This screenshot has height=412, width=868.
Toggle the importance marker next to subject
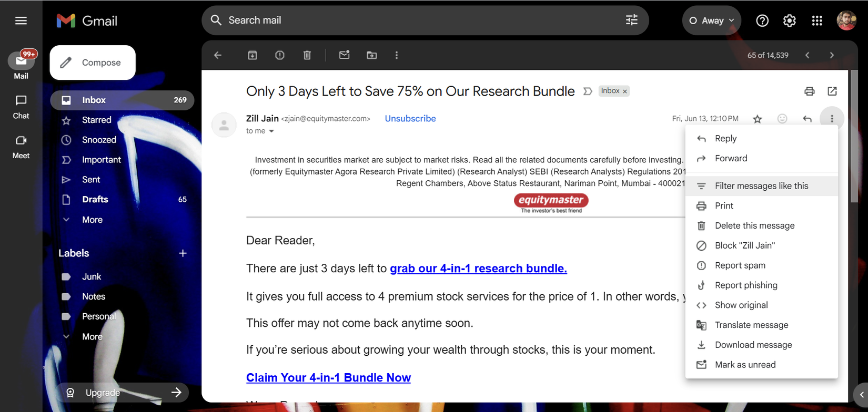click(x=588, y=91)
